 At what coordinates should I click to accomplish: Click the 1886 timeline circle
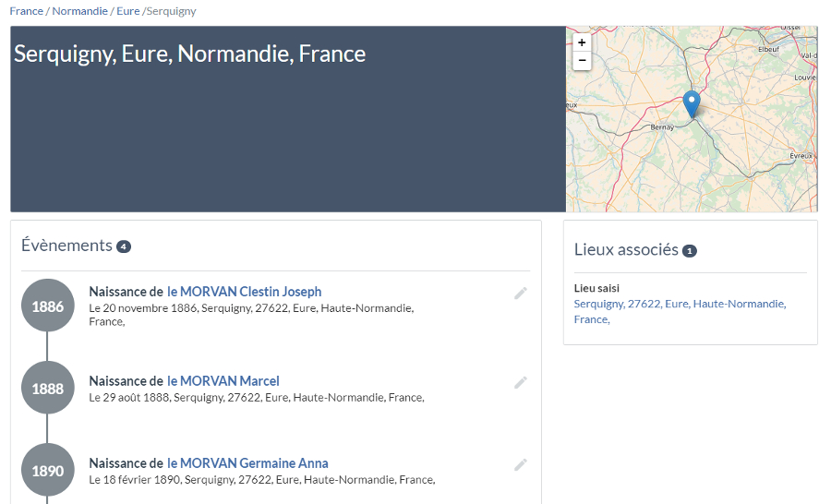(48, 306)
